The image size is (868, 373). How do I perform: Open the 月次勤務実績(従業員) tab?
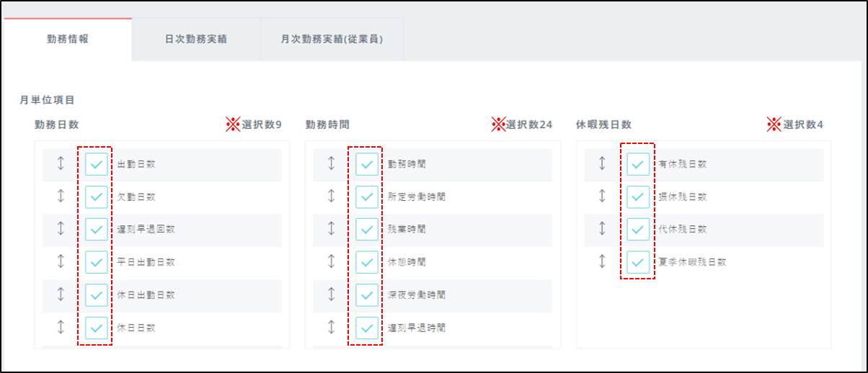tap(332, 40)
